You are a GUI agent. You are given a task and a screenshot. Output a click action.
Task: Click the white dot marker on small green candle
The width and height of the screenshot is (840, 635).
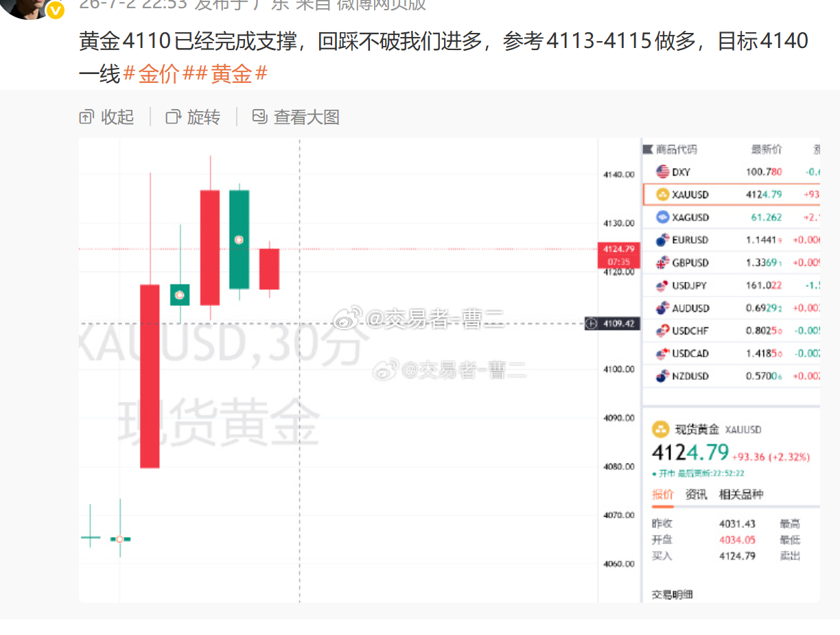(x=180, y=295)
